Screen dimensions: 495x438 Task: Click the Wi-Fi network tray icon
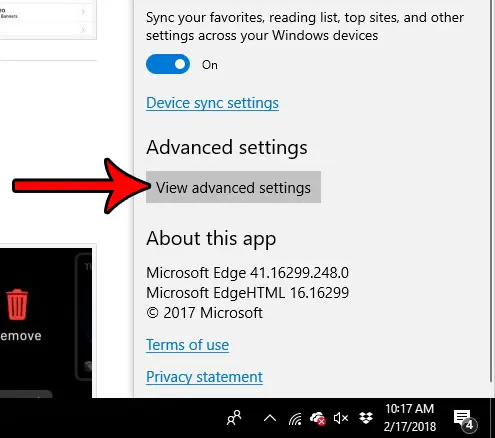tap(295, 418)
